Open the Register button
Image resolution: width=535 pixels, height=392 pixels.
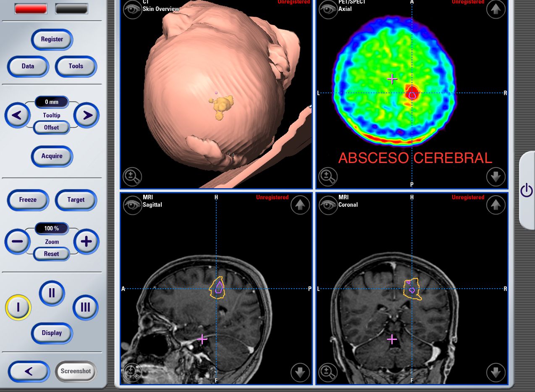[x=52, y=39]
